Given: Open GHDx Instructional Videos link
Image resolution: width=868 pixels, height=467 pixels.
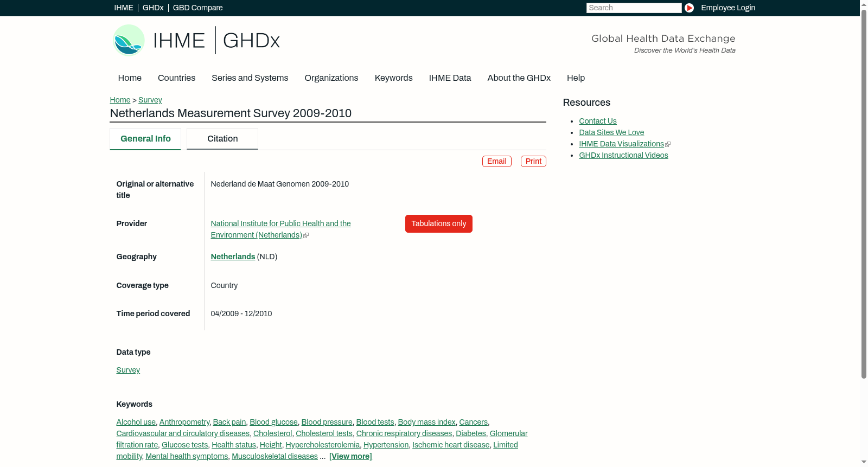Looking at the screenshot, I should [x=623, y=155].
